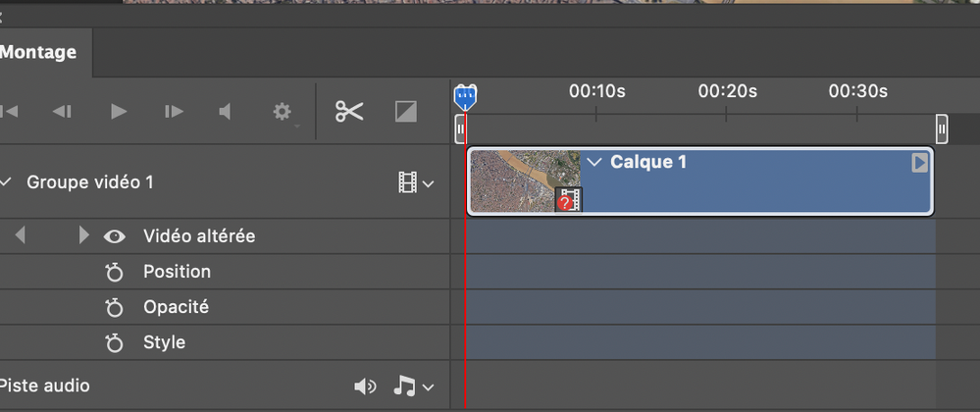
Task: Expand Calque 1 clip chevron
Action: (593, 162)
